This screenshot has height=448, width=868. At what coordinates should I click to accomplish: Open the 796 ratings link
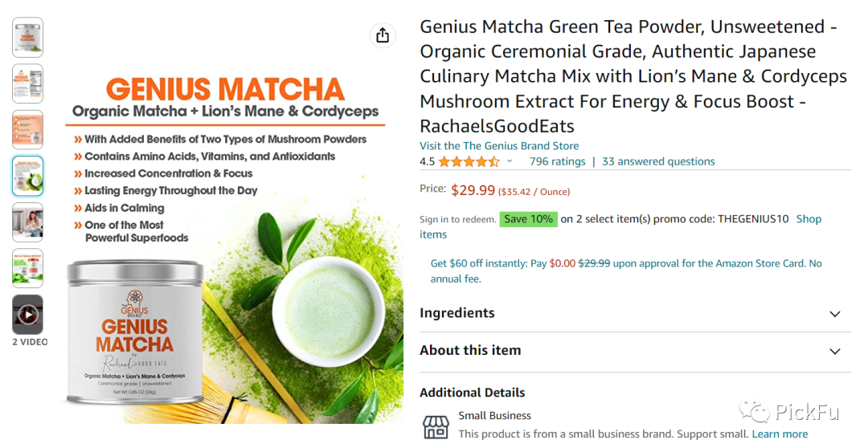tap(557, 161)
